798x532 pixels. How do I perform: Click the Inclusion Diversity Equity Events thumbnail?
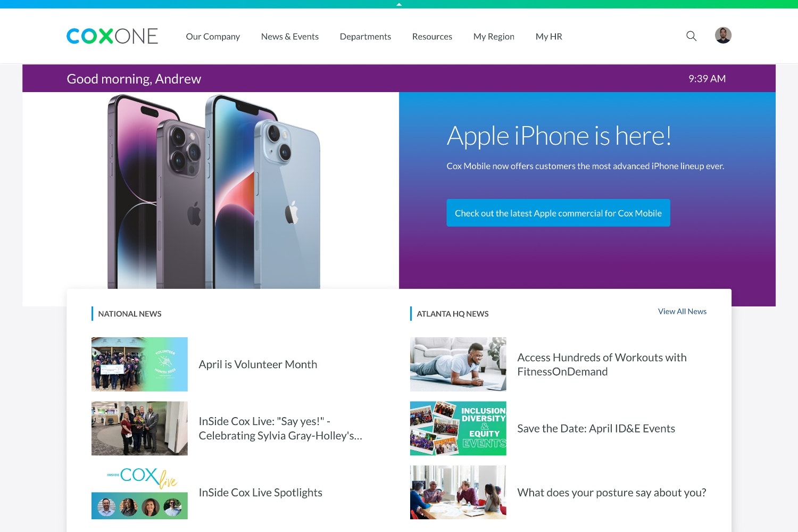(458, 428)
